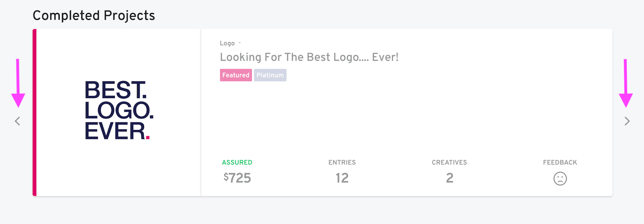This screenshot has height=224, width=644.
Task: Click the CREATIVES label
Action: click(x=449, y=163)
